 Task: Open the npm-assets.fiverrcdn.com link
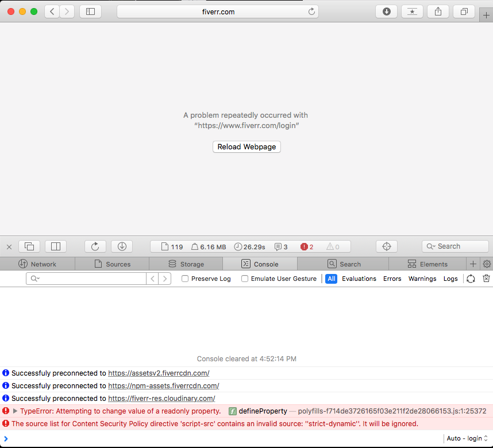coord(164,386)
